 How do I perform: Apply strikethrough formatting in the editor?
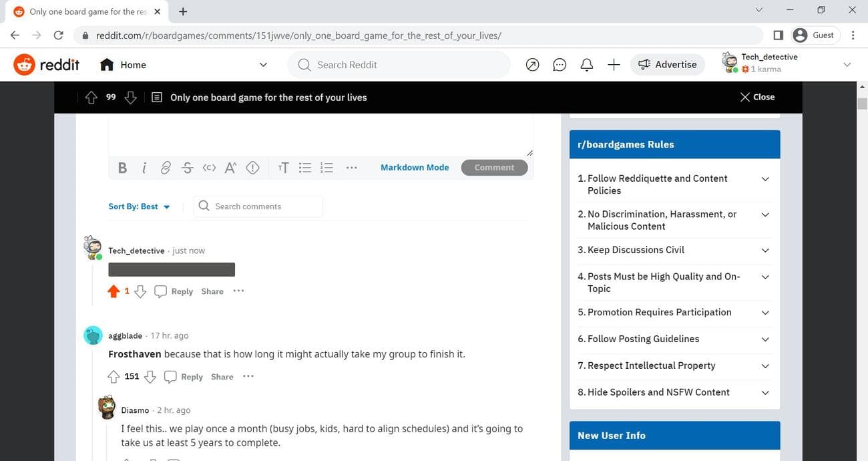point(188,168)
